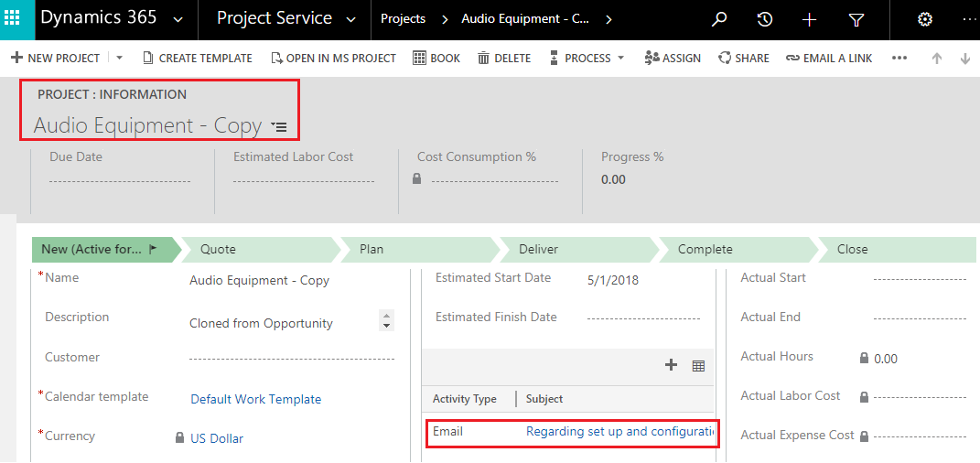Image resolution: width=980 pixels, height=463 pixels.
Task: Go to Projects breadcrumb
Action: click(x=404, y=19)
